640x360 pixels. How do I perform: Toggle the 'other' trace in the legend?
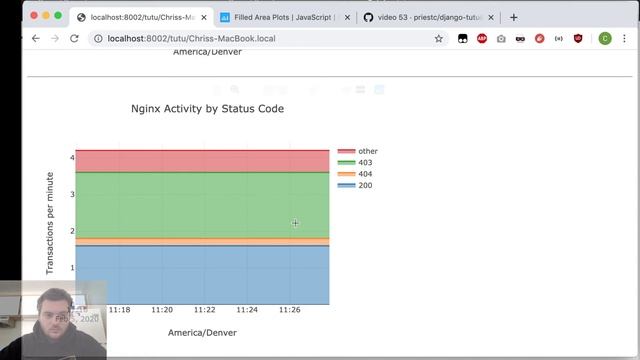[x=358, y=151]
